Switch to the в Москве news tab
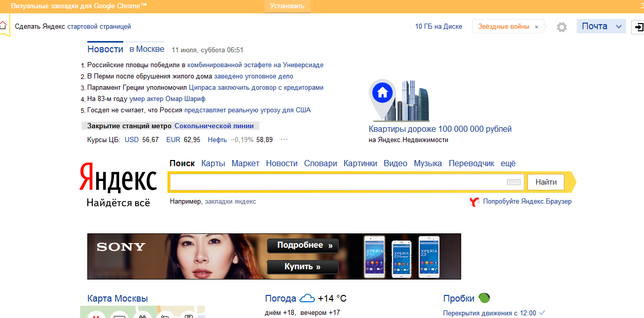 (x=147, y=49)
